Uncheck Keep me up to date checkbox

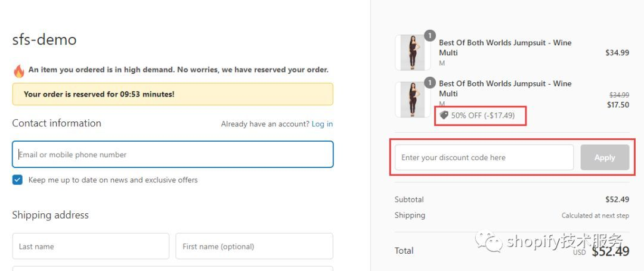17,180
